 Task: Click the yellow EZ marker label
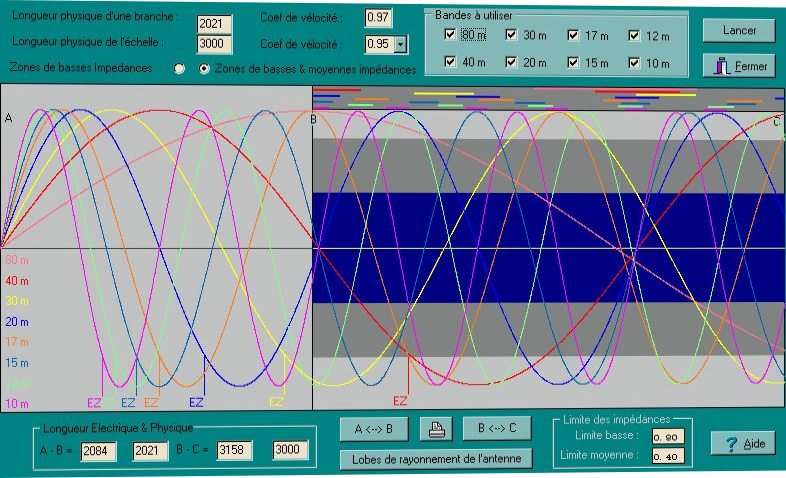[x=276, y=402]
